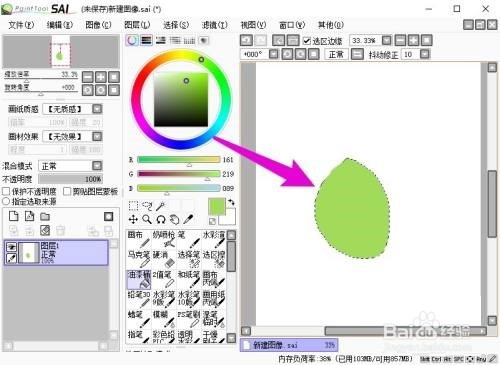Image resolution: width=500 pixels, height=365 pixels.
Task: Open 抖动修正 stabilizer value dropdown
Action: (x=425, y=54)
